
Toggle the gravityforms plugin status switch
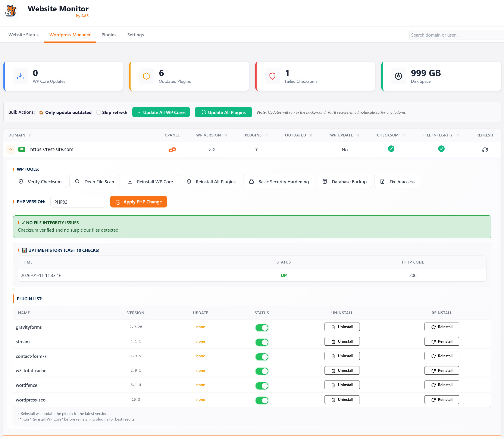[262, 327]
